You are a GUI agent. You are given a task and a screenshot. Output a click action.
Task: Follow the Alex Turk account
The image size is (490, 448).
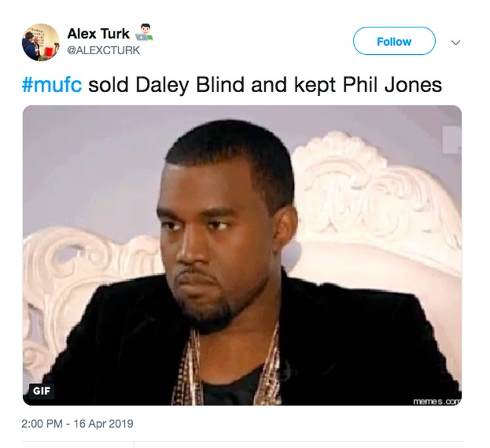(394, 41)
